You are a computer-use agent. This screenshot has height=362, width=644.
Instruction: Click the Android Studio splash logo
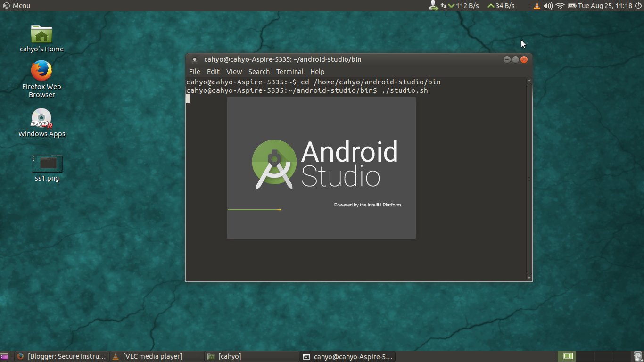point(325,165)
